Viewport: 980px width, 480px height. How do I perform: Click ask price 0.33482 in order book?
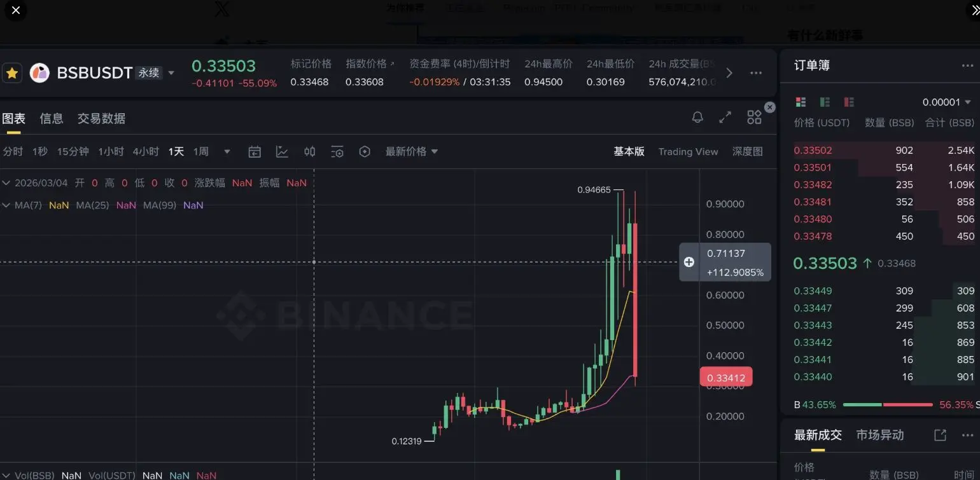coord(813,185)
